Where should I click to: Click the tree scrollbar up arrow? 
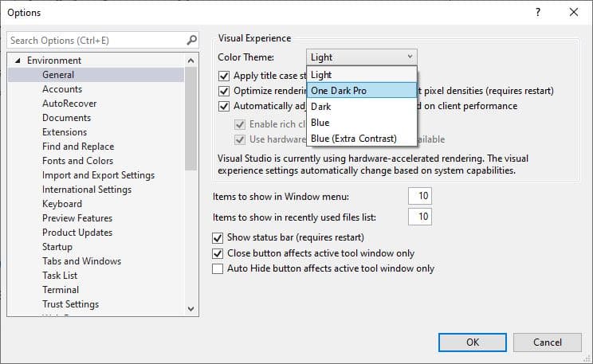coord(191,61)
